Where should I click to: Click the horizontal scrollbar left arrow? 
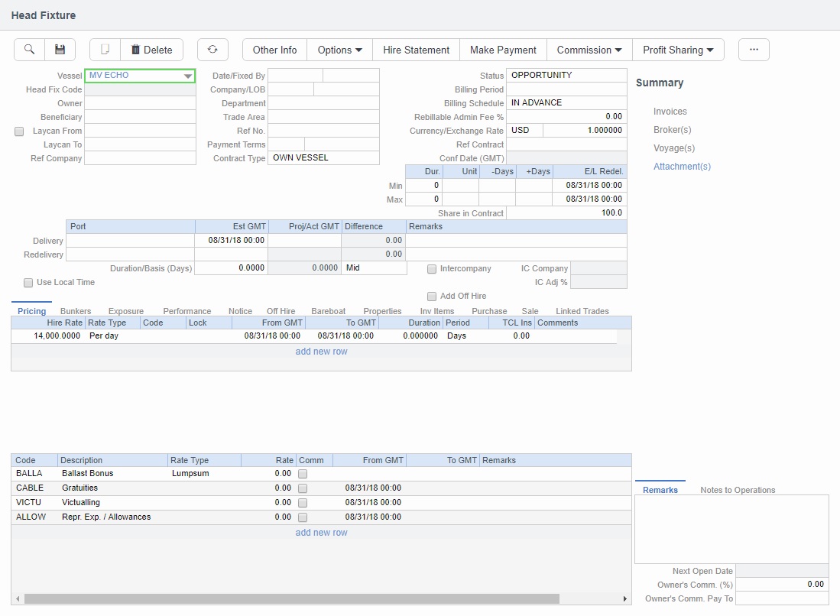[x=17, y=599]
